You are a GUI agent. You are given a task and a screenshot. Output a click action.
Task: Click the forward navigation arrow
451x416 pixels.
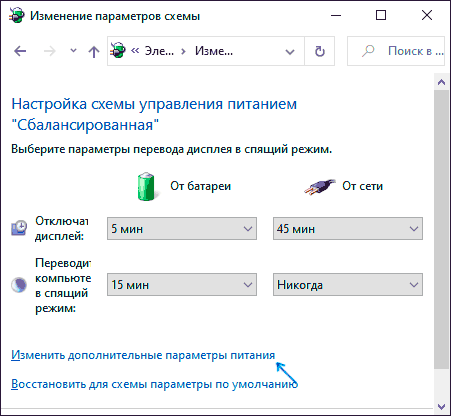coord(50,51)
